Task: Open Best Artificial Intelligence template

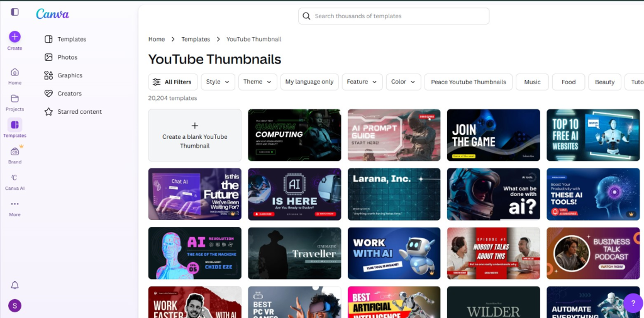Action: tap(394, 302)
